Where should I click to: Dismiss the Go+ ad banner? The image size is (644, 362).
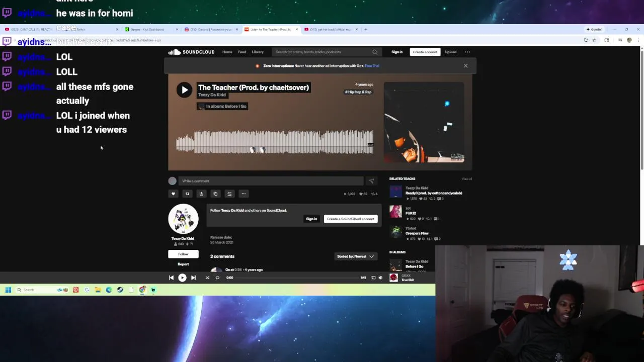[465, 66]
